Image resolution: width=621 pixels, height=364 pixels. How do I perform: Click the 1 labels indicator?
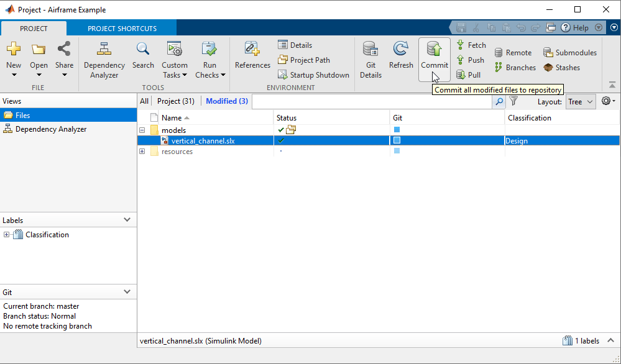coord(581,340)
